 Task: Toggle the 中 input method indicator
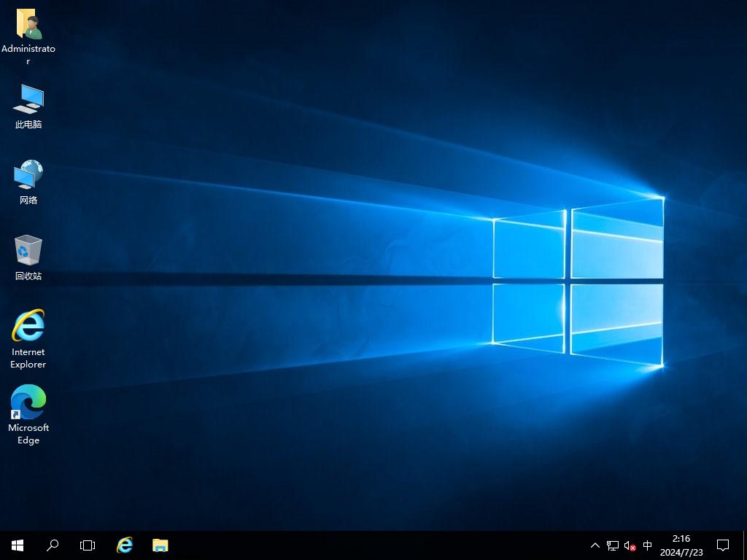pyautogui.click(x=647, y=545)
